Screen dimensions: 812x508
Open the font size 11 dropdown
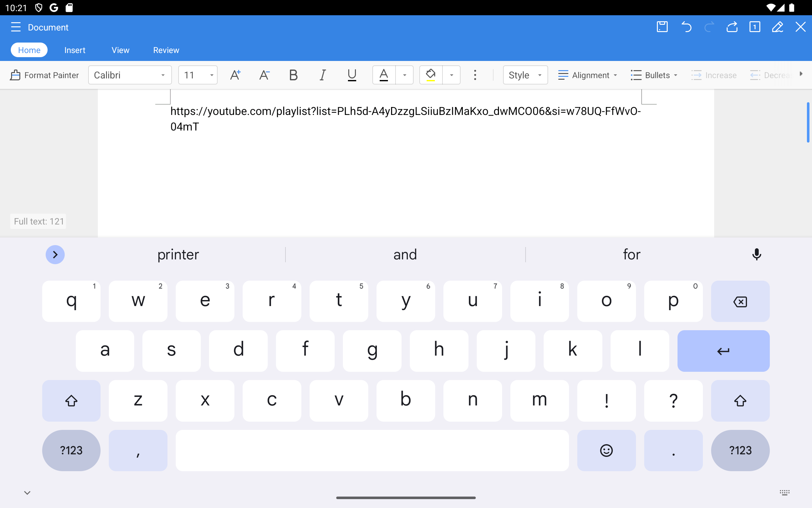198,75
